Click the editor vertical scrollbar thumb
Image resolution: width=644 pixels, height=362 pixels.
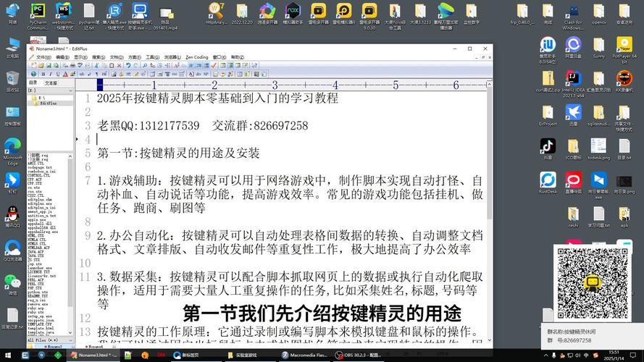pyautogui.click(x=489, y=153)
